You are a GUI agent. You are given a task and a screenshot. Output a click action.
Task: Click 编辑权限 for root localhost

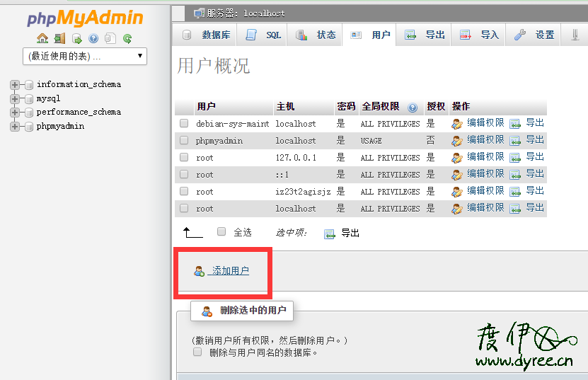tap(485, 207)
